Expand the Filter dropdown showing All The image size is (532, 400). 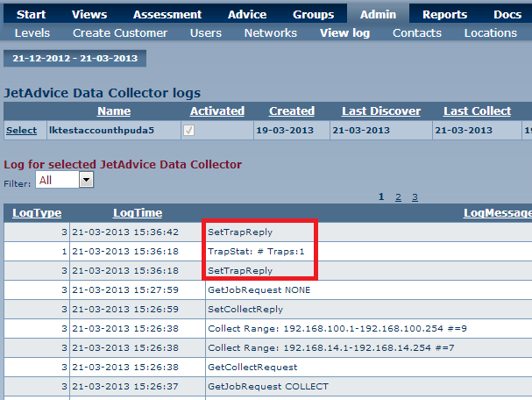click(86, 180)
